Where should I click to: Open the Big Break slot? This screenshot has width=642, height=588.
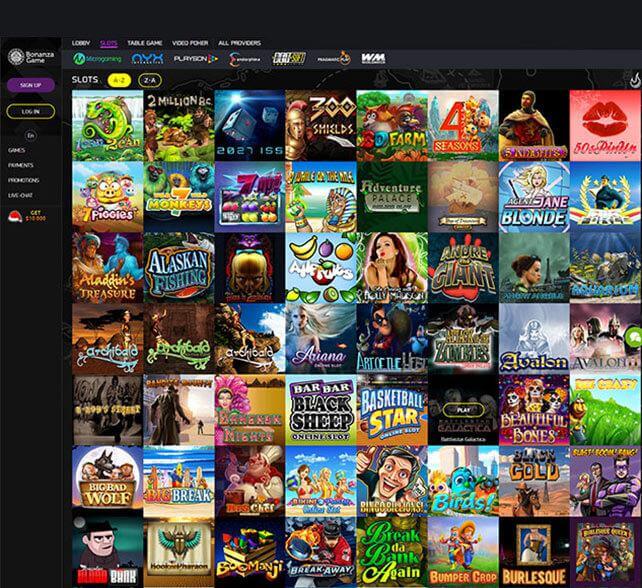pos(179,481)
